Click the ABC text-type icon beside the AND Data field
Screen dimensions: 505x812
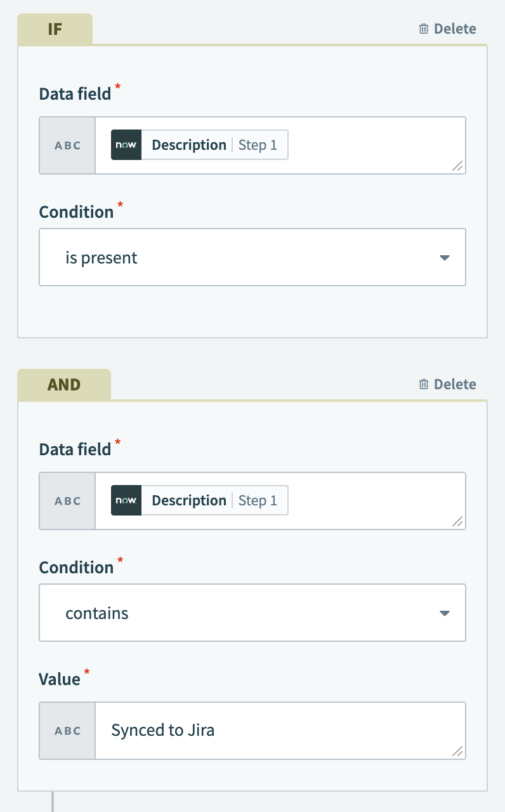point(67,500)
